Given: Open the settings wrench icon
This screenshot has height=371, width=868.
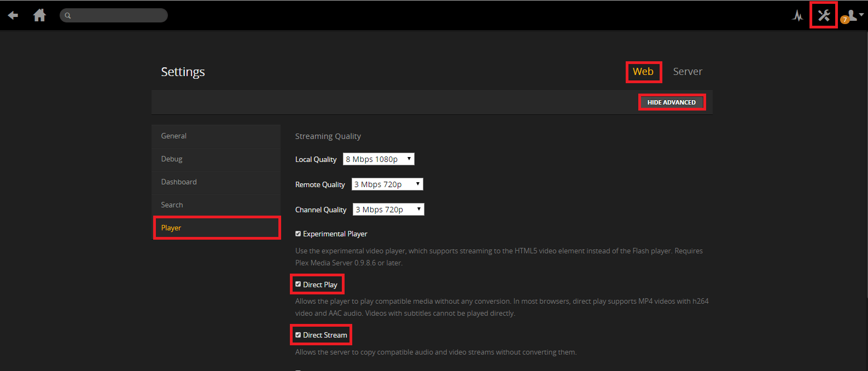Looking at the screenshot, I should click(824, 15).
